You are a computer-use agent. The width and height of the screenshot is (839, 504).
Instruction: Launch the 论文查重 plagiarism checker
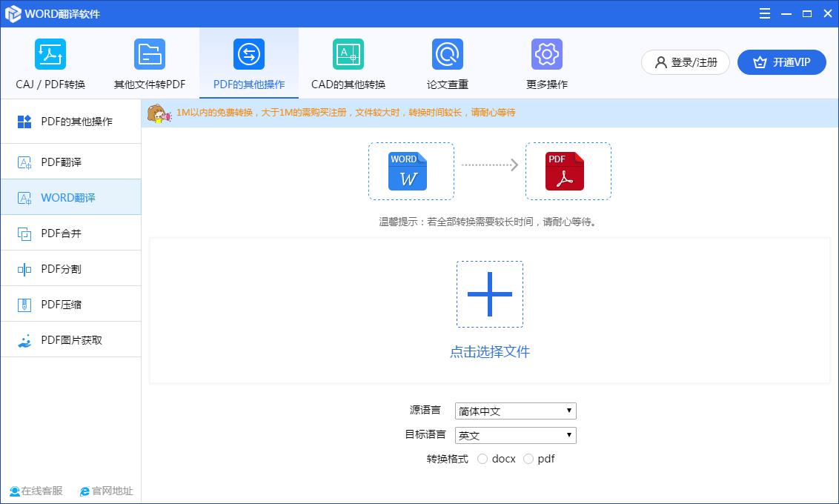(446, 62)
